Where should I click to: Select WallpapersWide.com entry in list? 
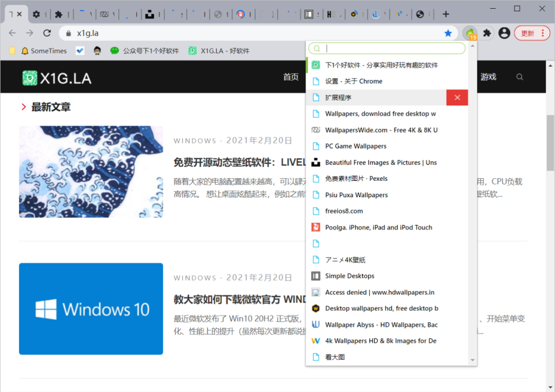(x=387, y=130)
